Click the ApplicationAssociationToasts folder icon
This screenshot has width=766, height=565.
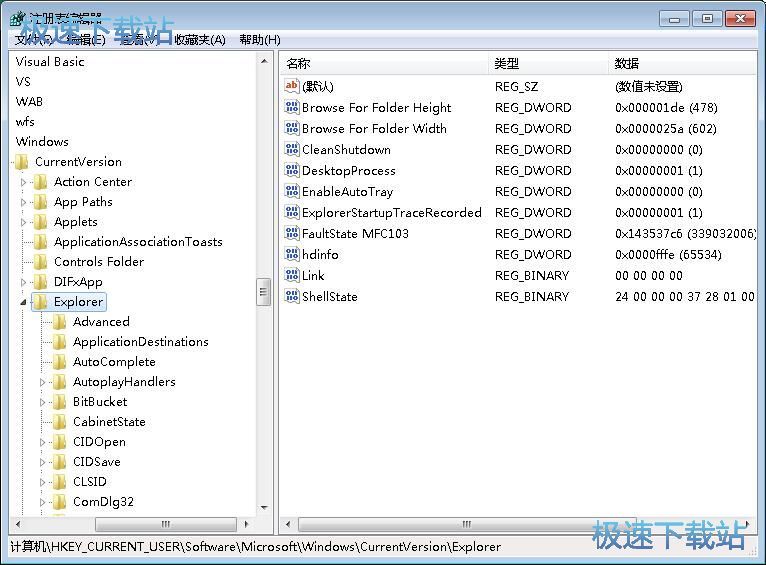41,242
